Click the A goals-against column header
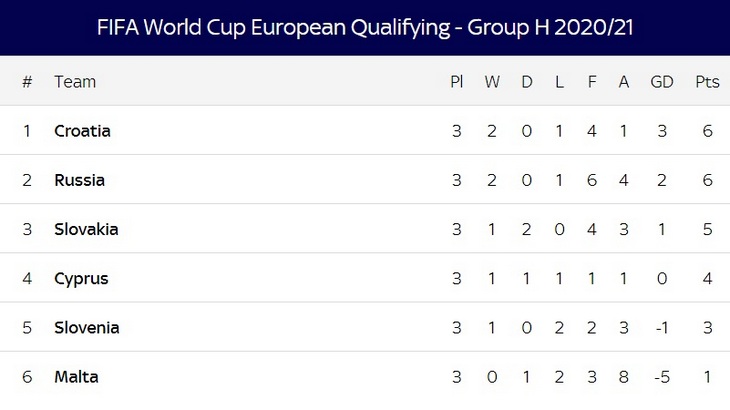This screenshot has height=410, width=730. click(x=624, y=82)
